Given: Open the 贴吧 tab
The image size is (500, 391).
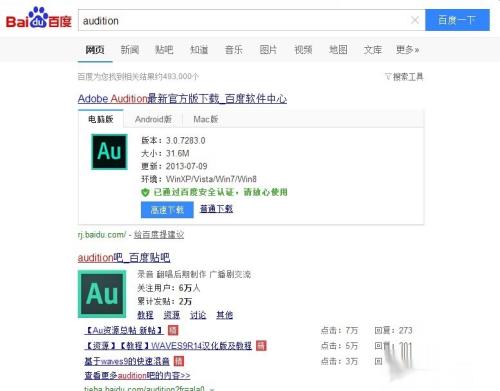Looking at the screenshot, I should [164, 50].
